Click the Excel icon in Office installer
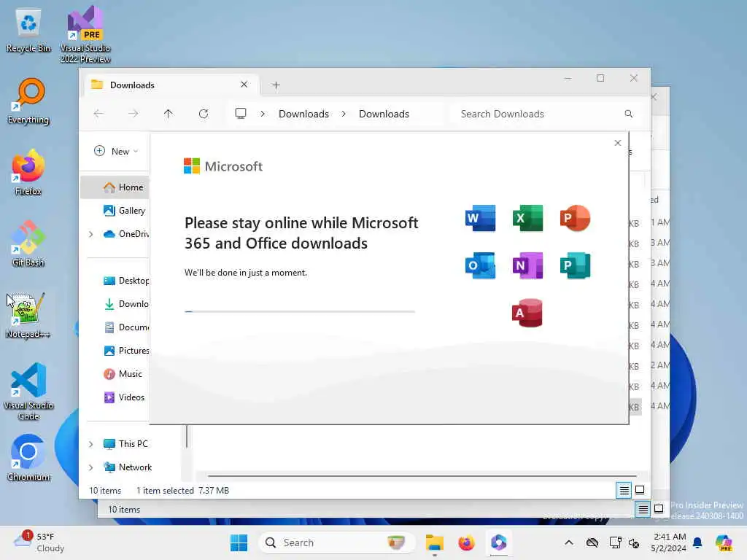 pos(527,218)
